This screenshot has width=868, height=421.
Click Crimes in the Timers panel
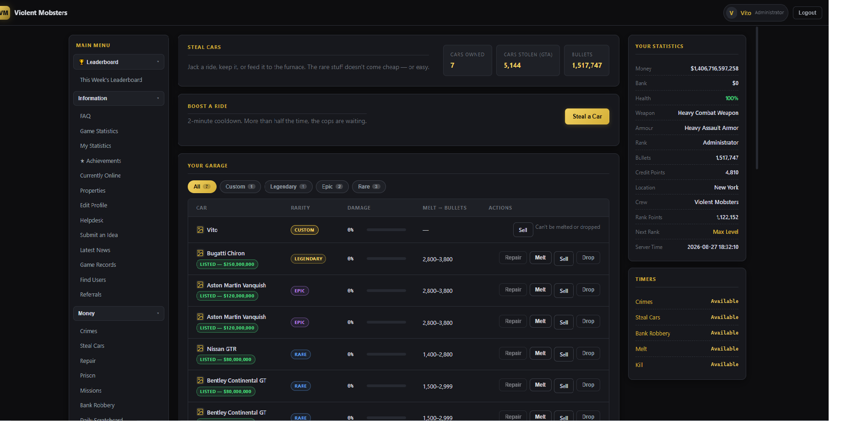coord(644,302)
